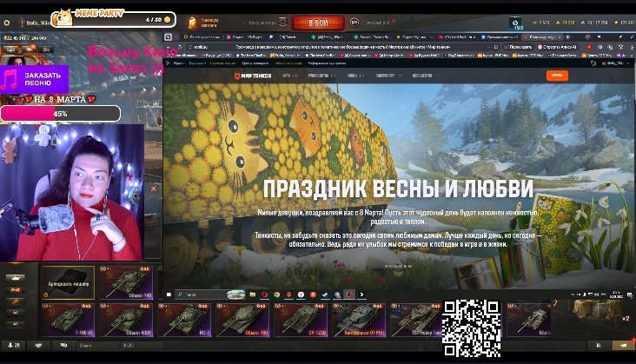Select the Kampfpanzer 07 P(E) tank card
636x364 pixels.
(x=359, y=320)
